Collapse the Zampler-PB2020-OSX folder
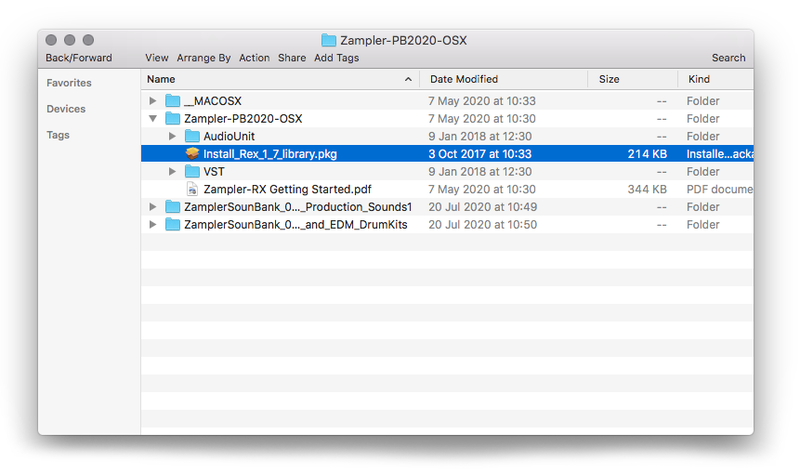This screenshot has width=800, height=473. pyautogui.click(x=153, y=118)
